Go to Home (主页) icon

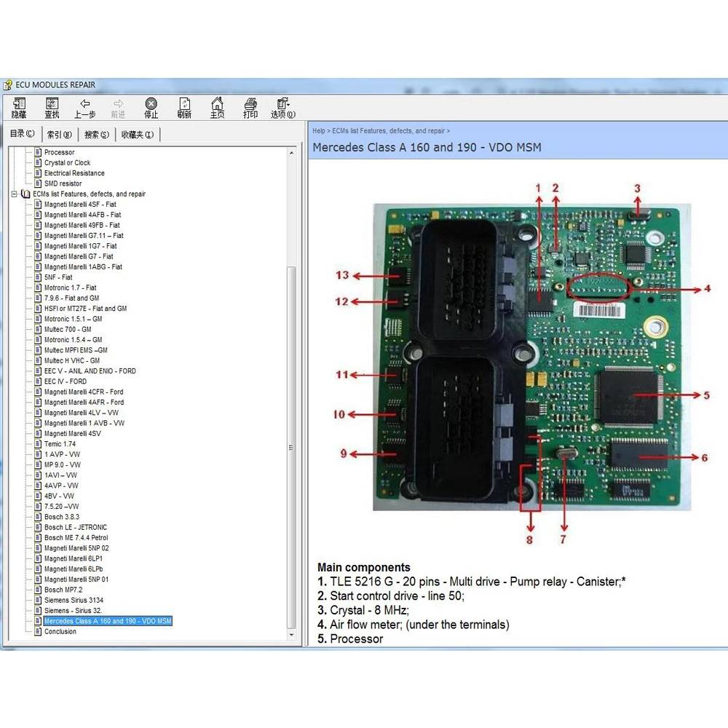[x=217, y=108]
